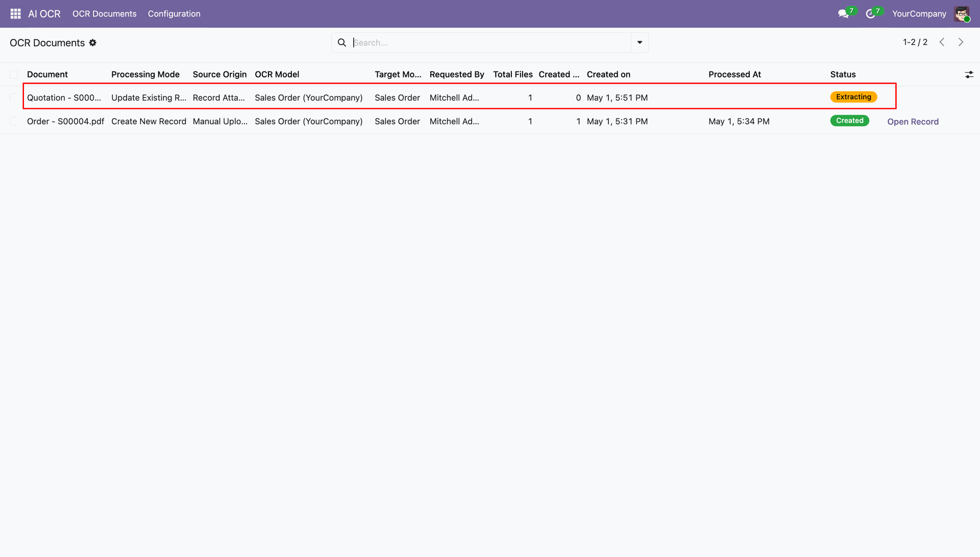
Task: Click the May 1, 5:51 PM cell
Action: point(617,97)
